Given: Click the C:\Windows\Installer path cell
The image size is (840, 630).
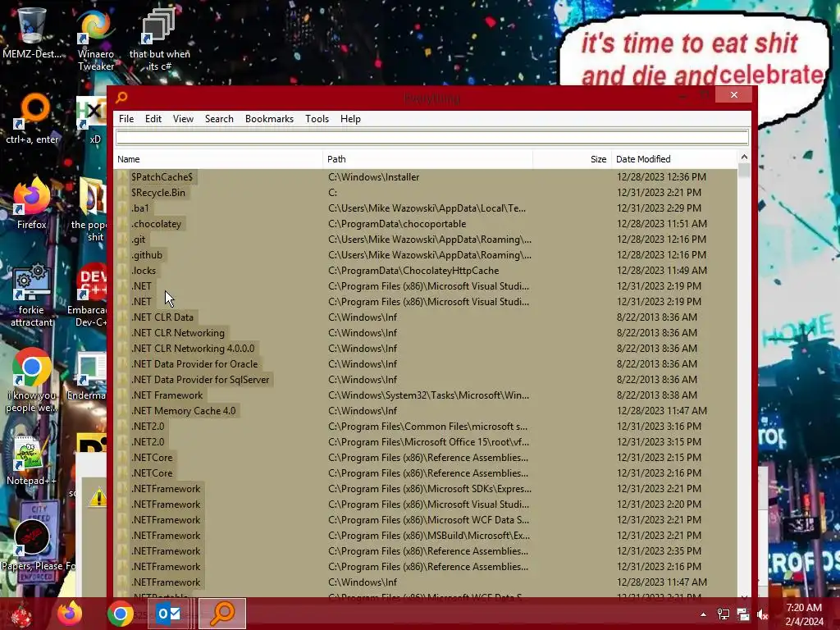Looking at the screenshot, I should pyautogui.click(x=373, y=177).
